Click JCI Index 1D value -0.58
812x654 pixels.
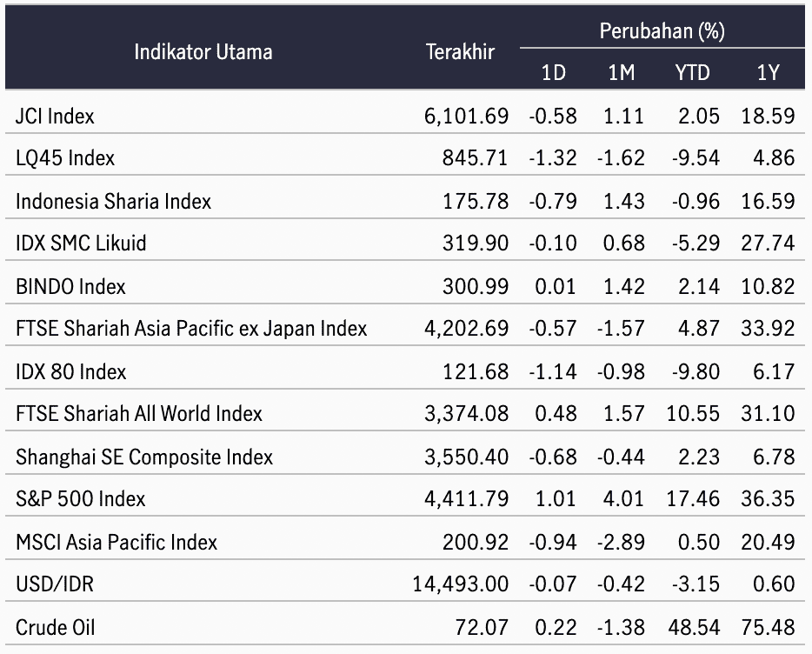coord(553,116)
